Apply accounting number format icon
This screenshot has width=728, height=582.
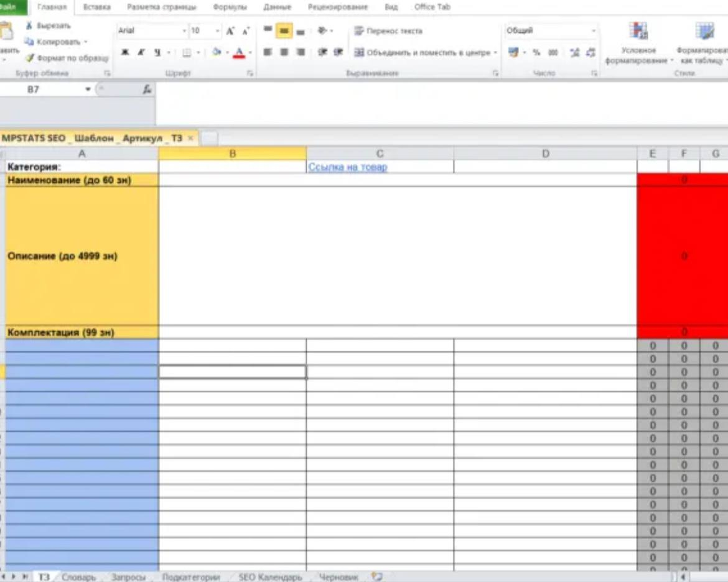click(x=513, y=52)
